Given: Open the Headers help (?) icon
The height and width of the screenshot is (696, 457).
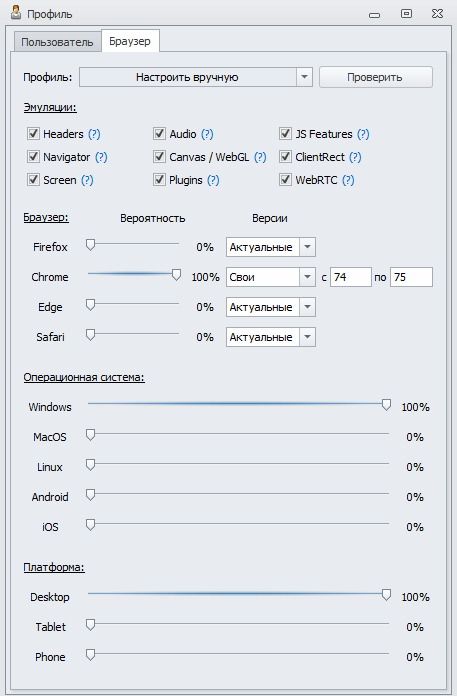Looking at the screenshot, I should tap(94, 134).
